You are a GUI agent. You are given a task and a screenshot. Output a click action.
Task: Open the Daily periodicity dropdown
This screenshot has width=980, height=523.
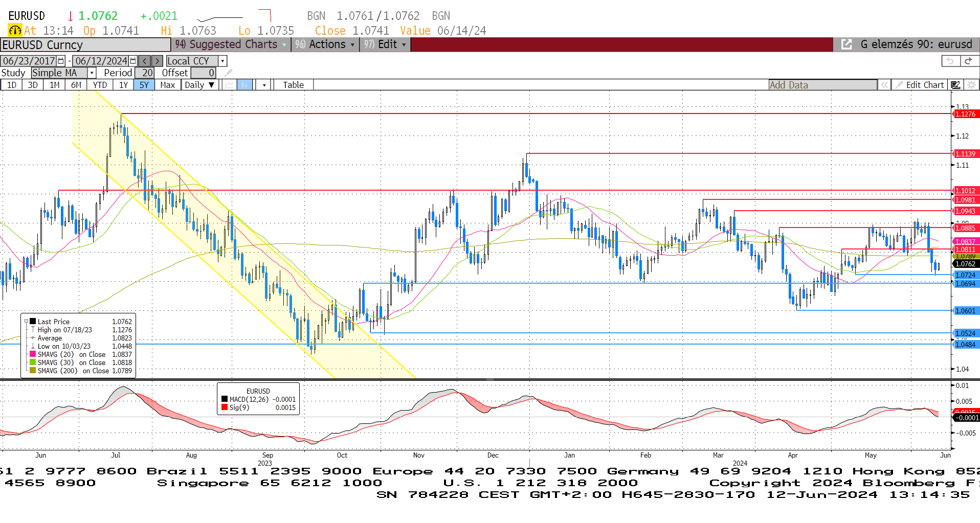[199, 85]
